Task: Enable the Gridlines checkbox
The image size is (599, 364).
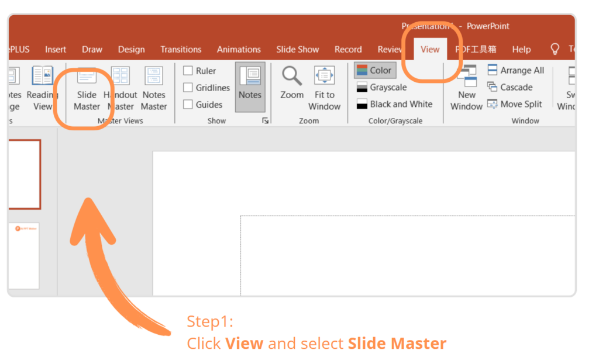Action: click(x=188, y=88)
